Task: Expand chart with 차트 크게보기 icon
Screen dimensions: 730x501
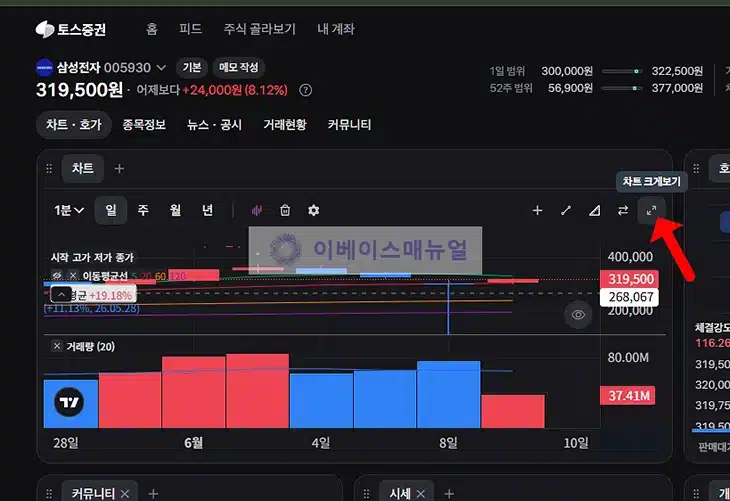Action: tap(651, 210)
